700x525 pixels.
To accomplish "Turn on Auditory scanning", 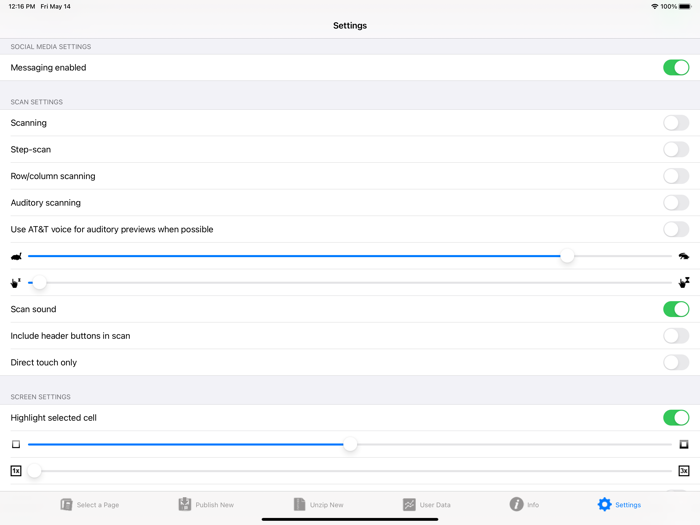I will pyautogui.click(x=676, y=203).
